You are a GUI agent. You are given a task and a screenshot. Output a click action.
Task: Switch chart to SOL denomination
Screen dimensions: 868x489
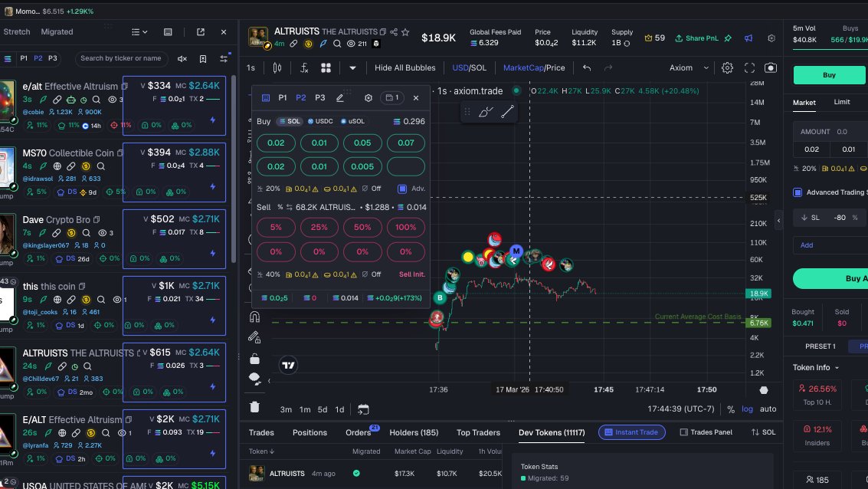(x=478, y=67)
